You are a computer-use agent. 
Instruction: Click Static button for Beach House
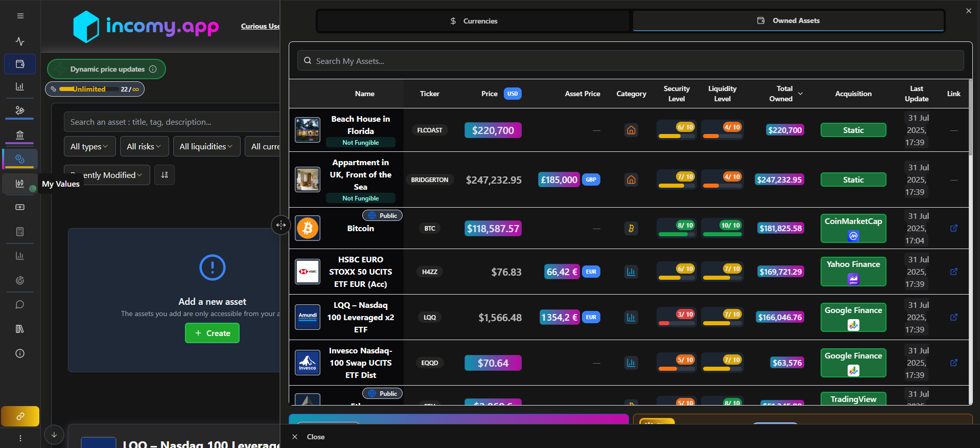click(x=853, y=130)
